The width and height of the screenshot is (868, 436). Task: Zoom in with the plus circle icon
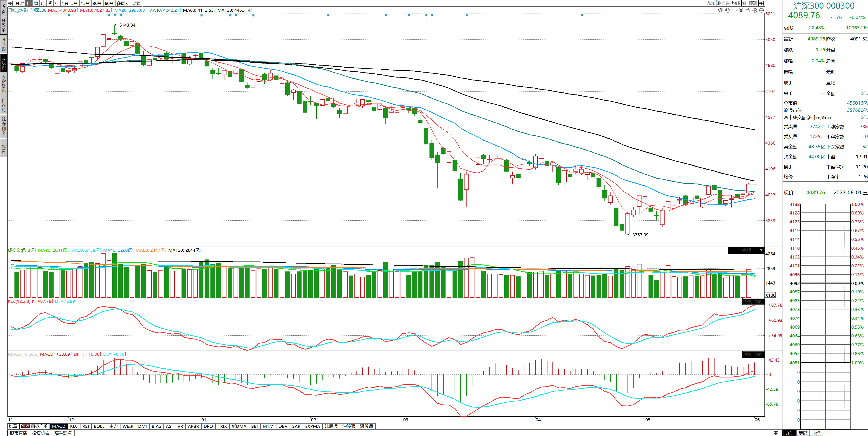(x=755, y=10)
